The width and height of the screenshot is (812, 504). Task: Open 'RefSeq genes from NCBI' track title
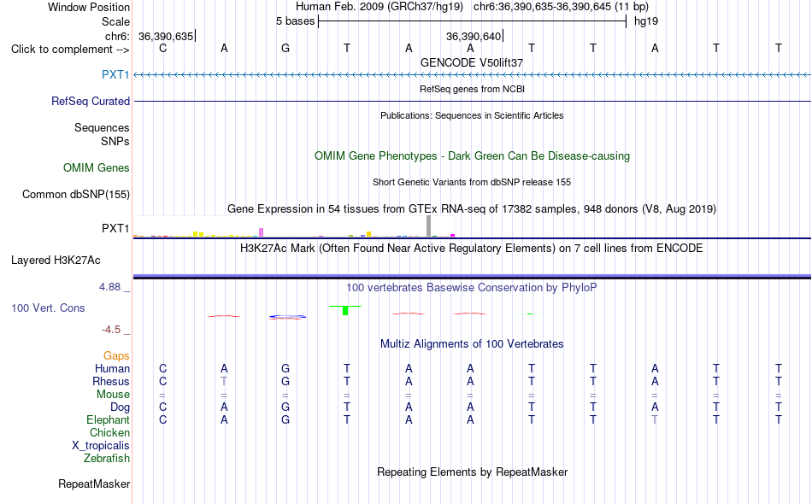point(472,89)
